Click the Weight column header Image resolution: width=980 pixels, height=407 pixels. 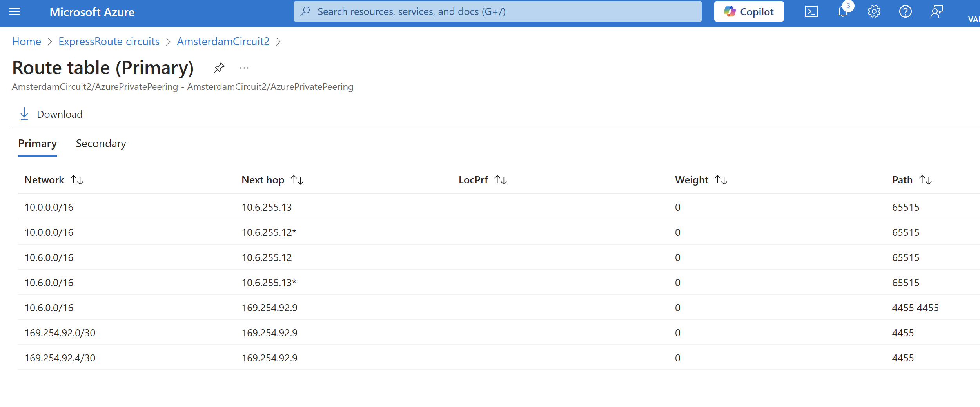[691, 180]
